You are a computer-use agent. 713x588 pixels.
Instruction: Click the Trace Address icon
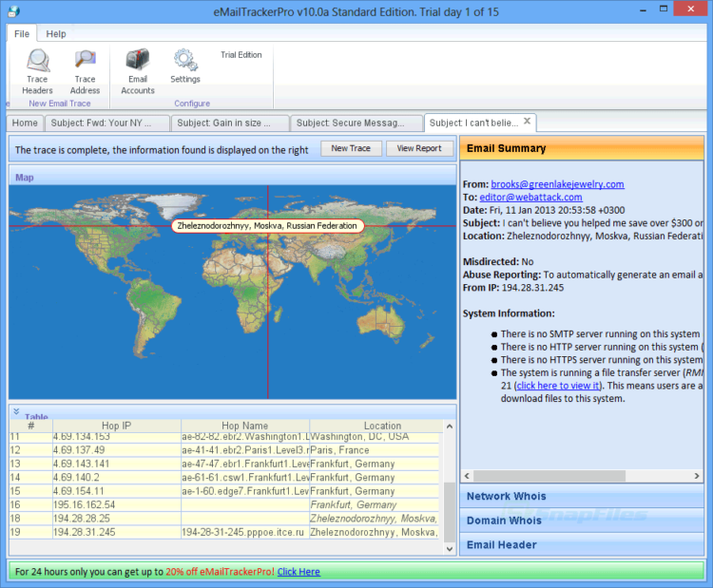tap(85, 60)
